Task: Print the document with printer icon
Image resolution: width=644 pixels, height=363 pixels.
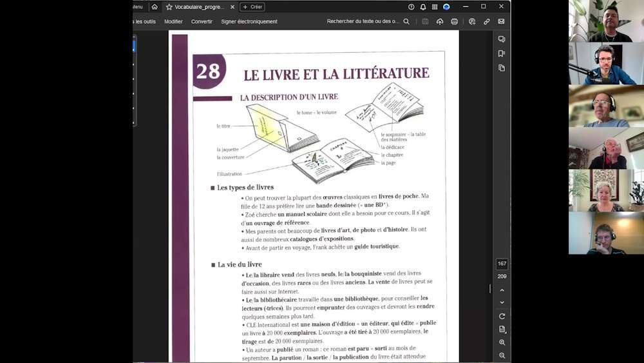Action: tap(454, 21)
